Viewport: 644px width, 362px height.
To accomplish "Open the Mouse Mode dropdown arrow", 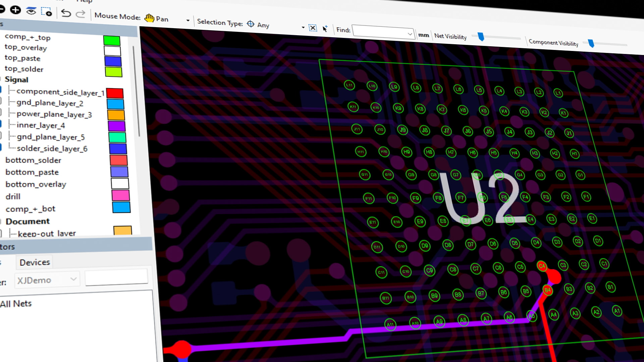I will [x=188, y=20].
